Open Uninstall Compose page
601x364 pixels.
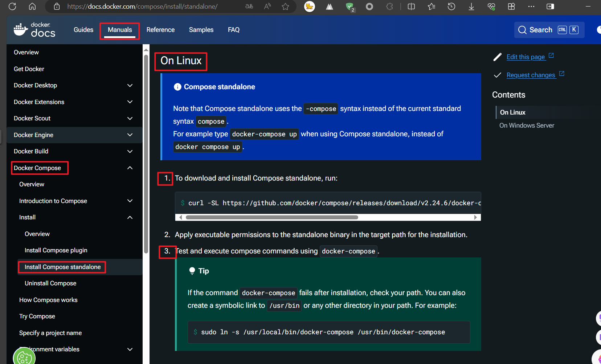click(x=50, y=284)
